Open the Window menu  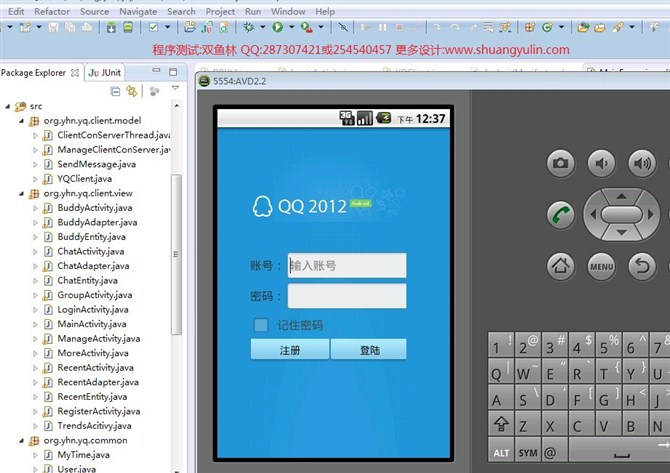point(288,12)
